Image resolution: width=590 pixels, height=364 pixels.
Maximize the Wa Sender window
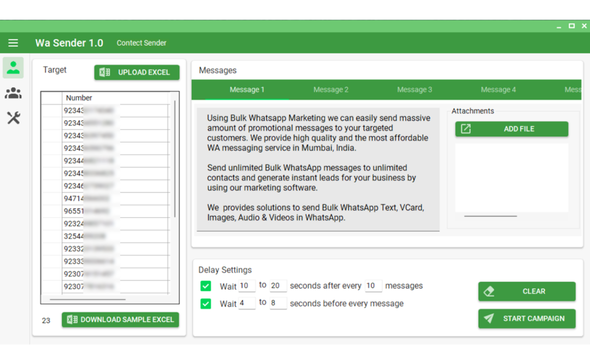pyautogui.click(x=572, y=26)
